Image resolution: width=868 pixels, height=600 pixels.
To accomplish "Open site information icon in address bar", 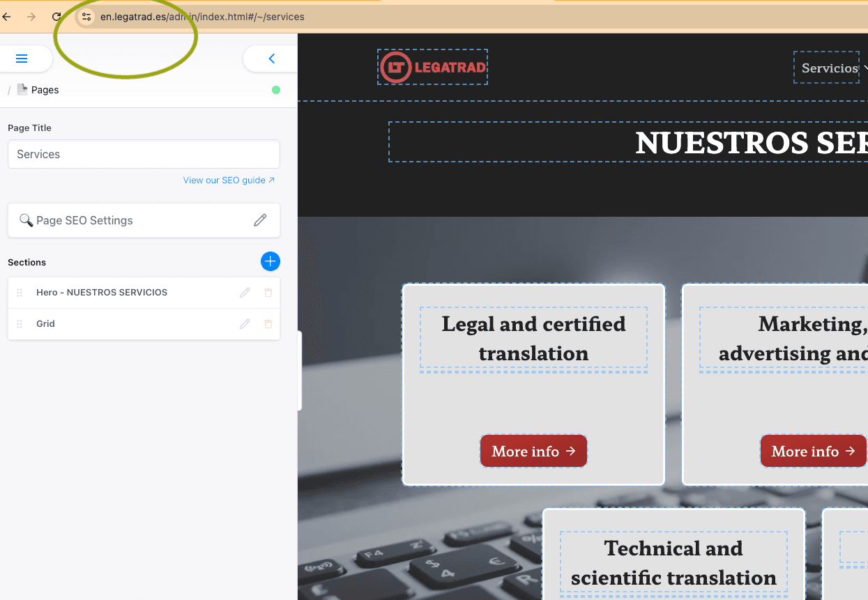I will [x=86, y=17].
